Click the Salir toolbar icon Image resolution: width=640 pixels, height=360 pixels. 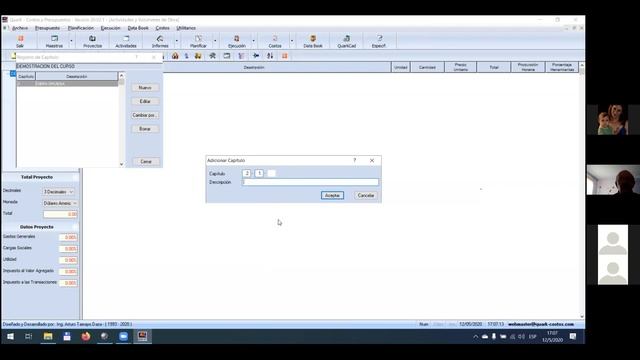[x=20, y=41]
